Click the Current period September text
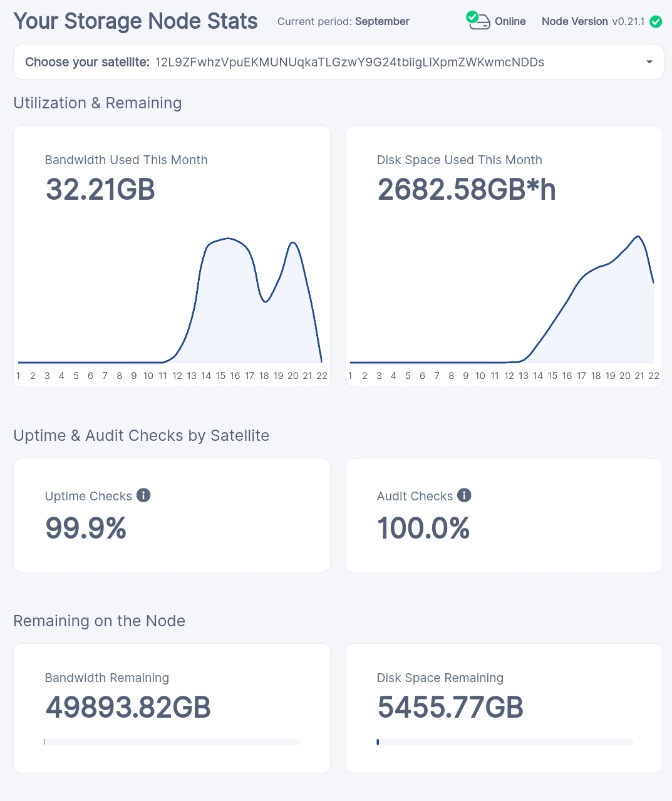Image resolution: width=672 pixels, height=801 pixels. click(x=343, y=21)
